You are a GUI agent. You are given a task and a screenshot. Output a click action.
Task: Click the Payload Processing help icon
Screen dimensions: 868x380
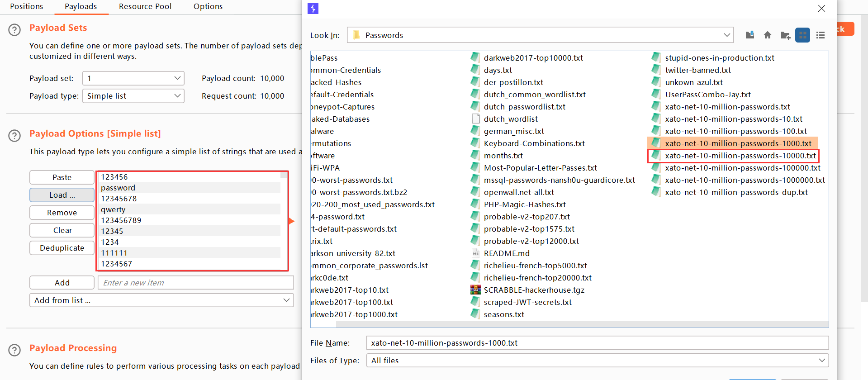pos(14,350)
